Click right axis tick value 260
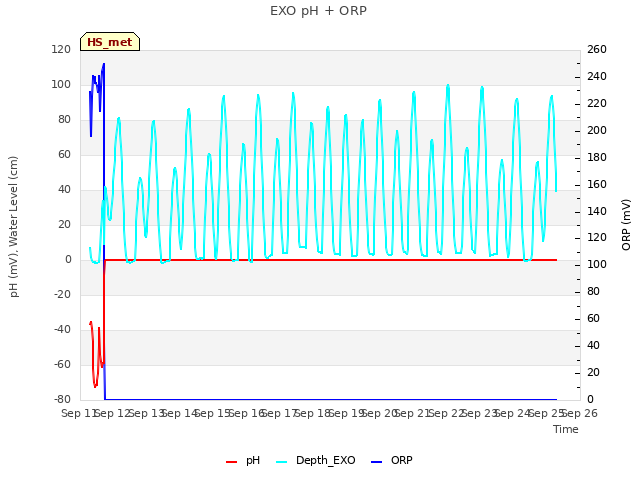 tap(597, 49)
